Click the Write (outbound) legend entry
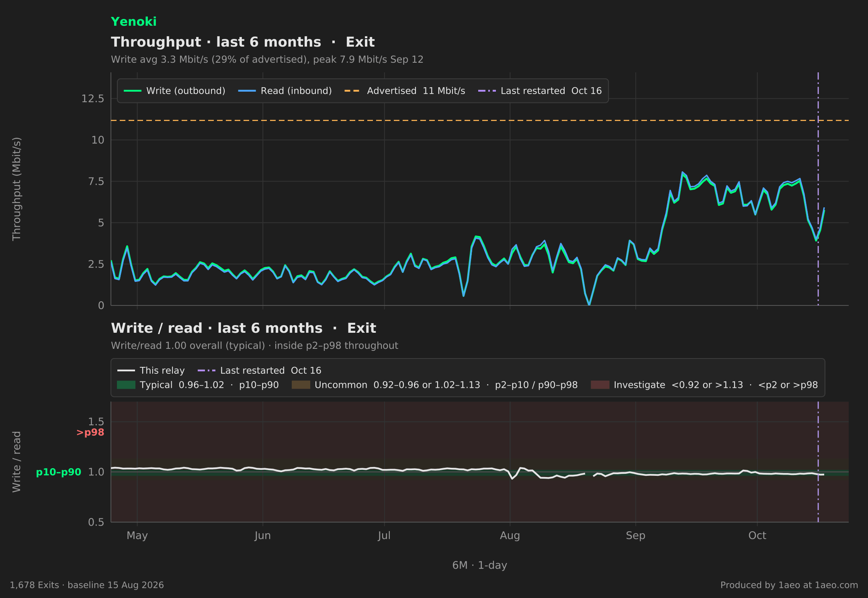This screenshot has height=598, width=868. 174,91
